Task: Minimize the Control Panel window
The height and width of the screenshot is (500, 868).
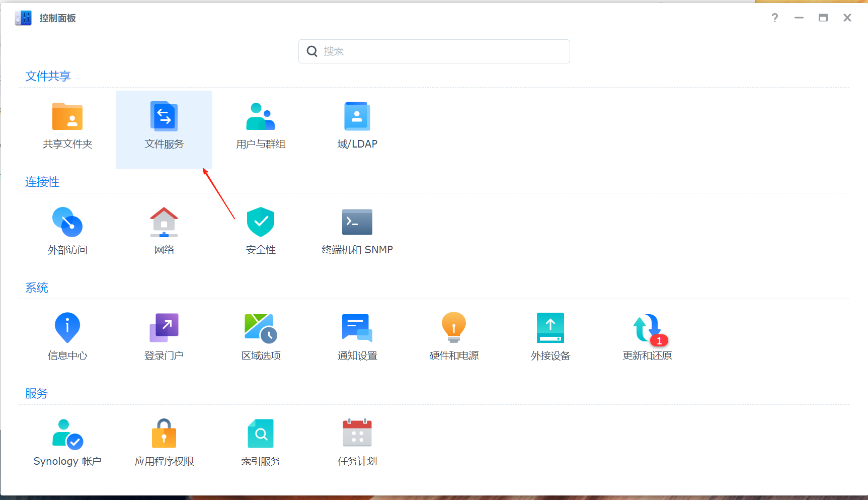Action: (799, 18)
